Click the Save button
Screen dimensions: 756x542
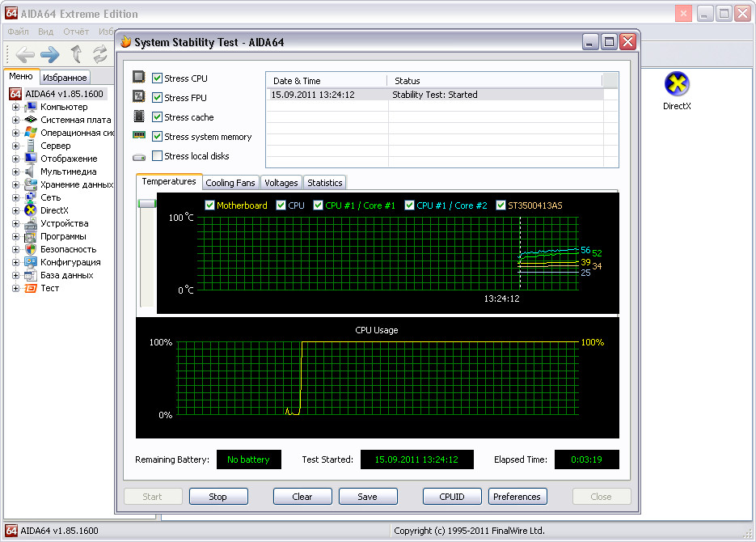click(368, 497)
